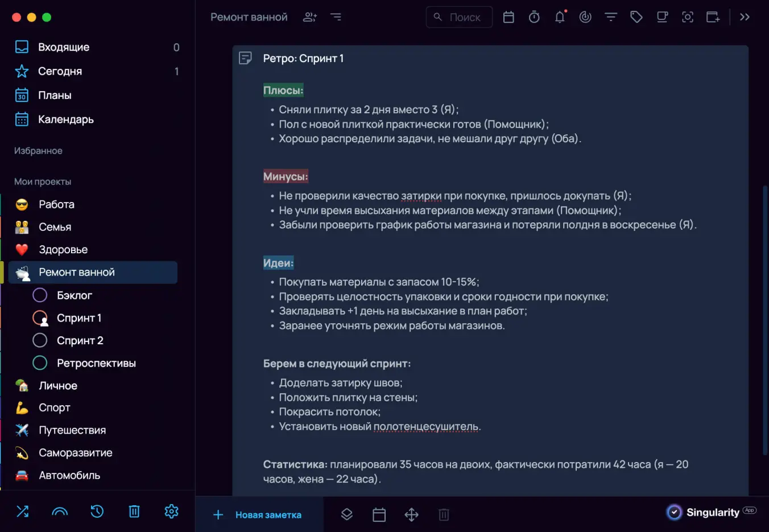Open Входящие in the sidebar
The height and width of the screenshot is (532, 769).
pos(64,47)
